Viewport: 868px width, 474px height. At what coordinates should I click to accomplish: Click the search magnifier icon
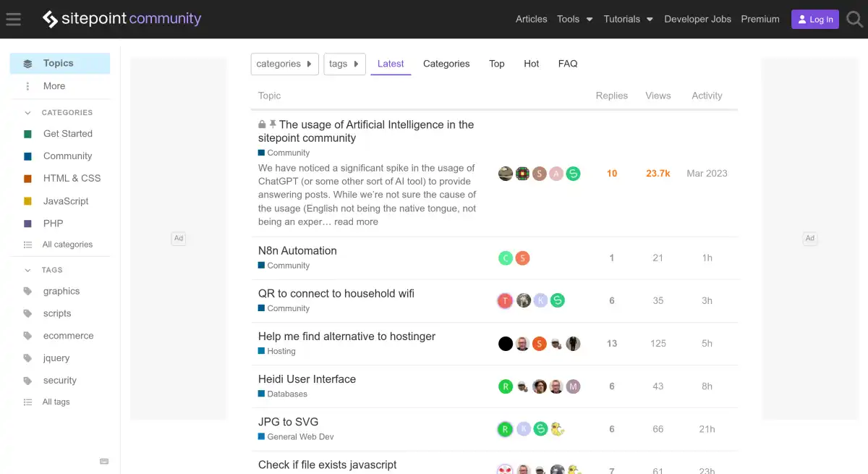pos(854,20)
